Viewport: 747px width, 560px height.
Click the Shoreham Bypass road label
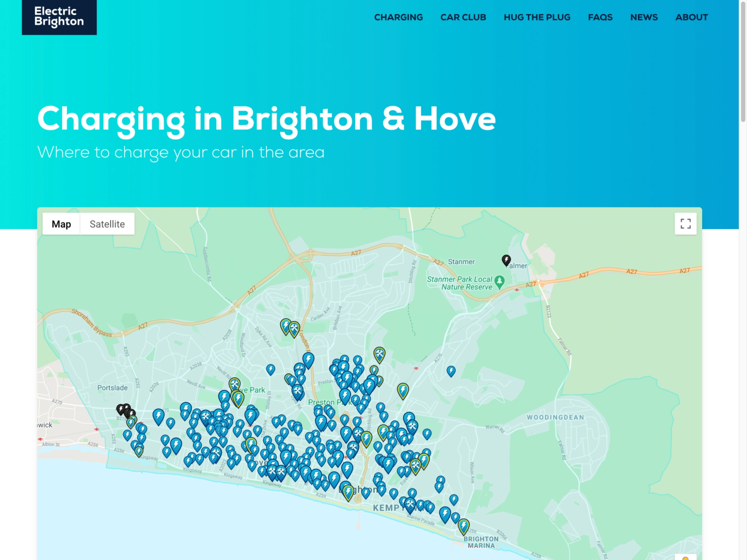coord(91,323)
